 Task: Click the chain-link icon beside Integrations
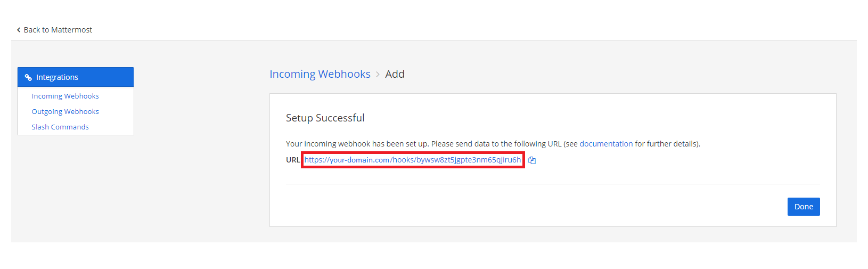pos(28,78)
